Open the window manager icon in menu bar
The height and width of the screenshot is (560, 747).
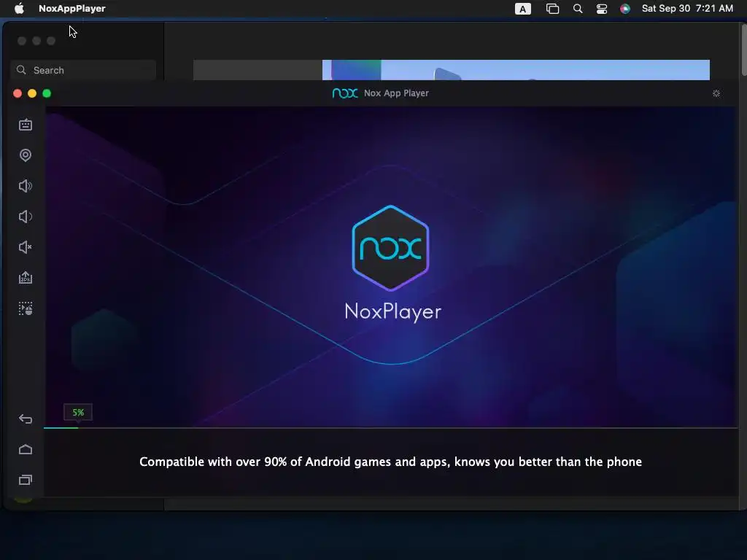point(552,9)
